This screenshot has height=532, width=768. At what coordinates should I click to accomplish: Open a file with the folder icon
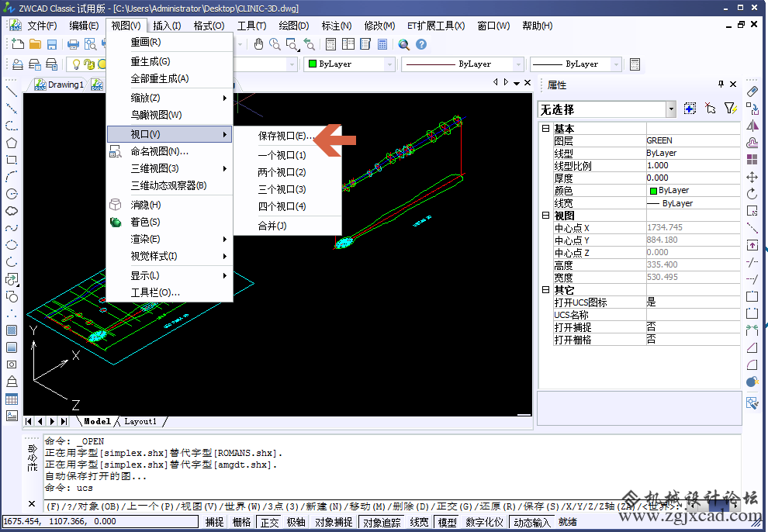tap(35, 44)
